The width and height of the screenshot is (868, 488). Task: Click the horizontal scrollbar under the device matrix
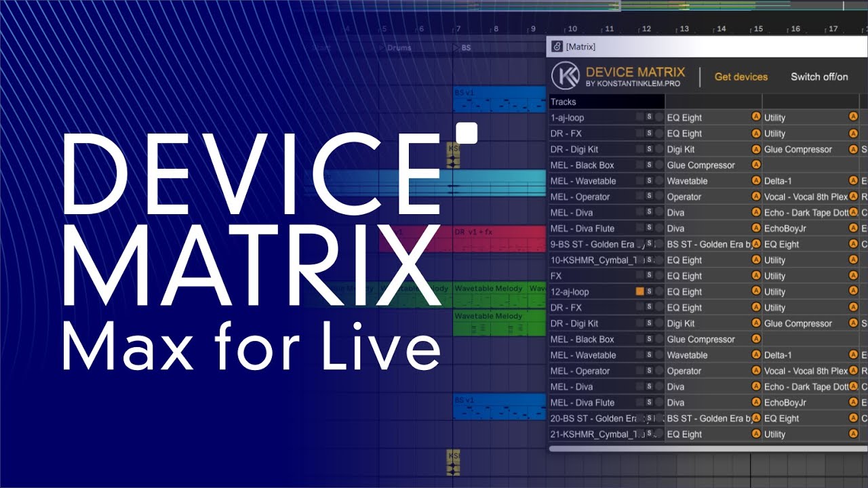tap(708, 449)
